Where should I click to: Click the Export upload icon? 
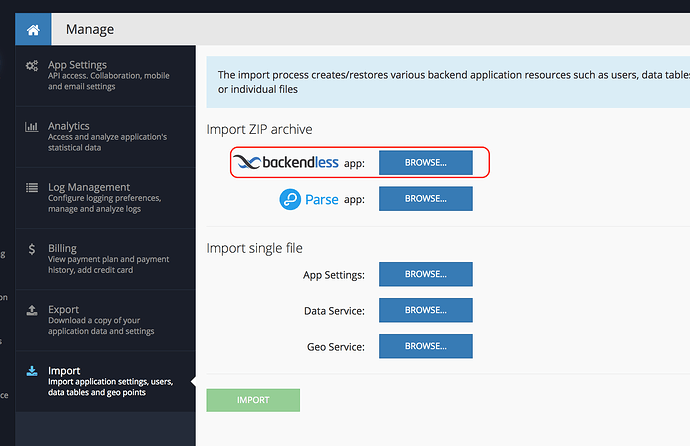click(x=30, y=310)
